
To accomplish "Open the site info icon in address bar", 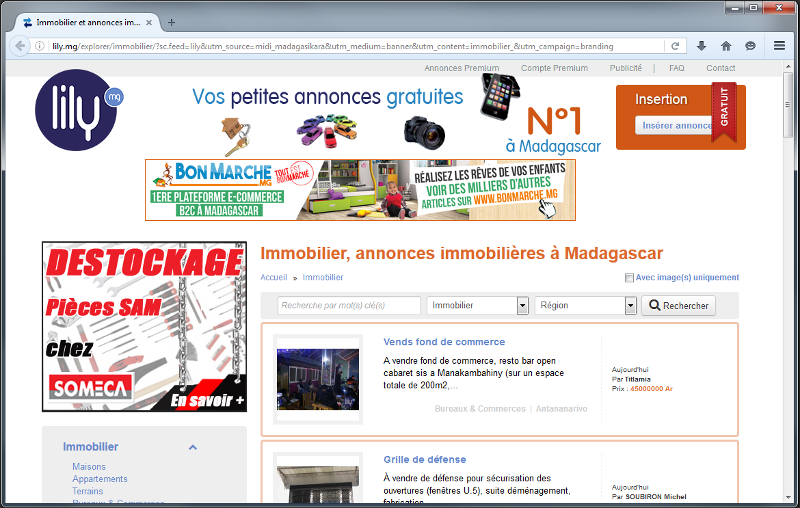I will (x=39, y=46).
